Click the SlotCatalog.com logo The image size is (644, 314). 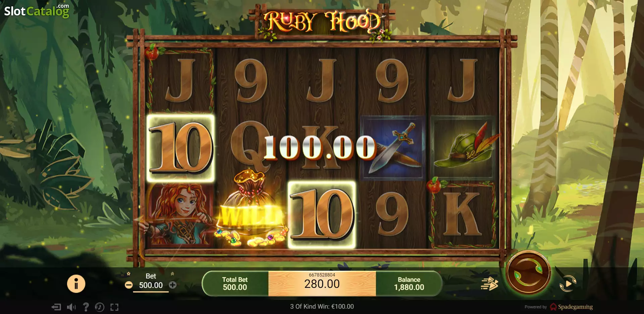[x=37, y=11]
